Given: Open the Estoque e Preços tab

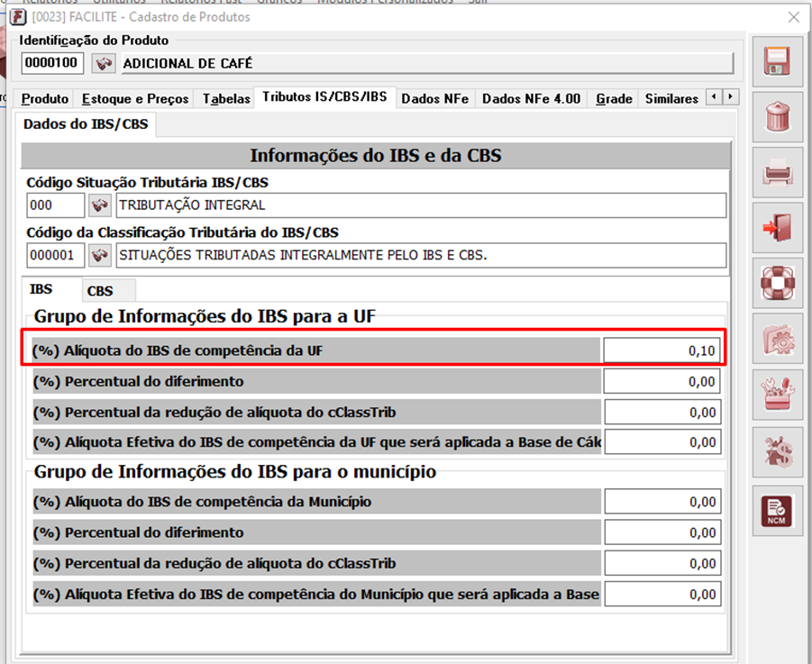Looking at the screenshot, I should [135, 98].
